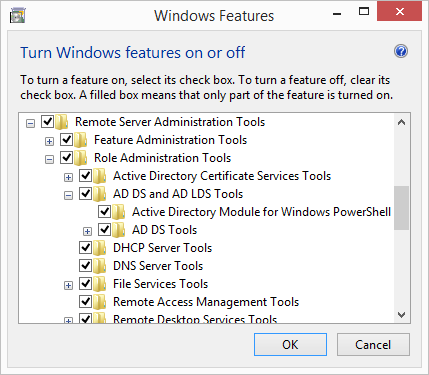Click the Active Directory Module PowerShell folder icon
The height and width of the screenshot is (375, 429).
tap(119, 212)
